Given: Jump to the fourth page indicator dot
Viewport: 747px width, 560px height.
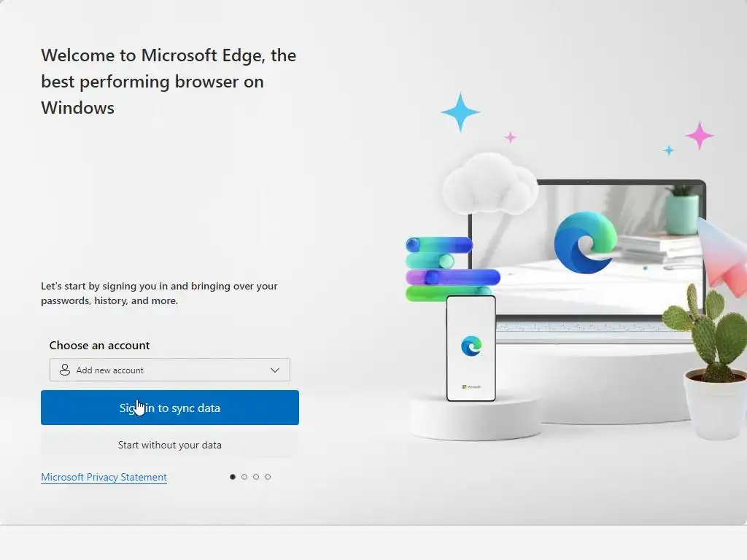Looking at the screenshot, I should click(x=268, y=477).
